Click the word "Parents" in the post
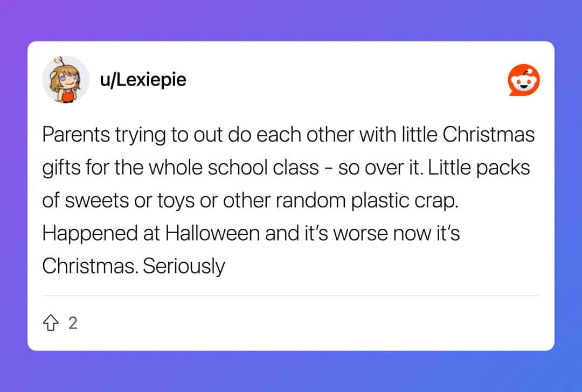Image resolution: width=582 pixels, height=392 pixels. [x=75, y=134]
